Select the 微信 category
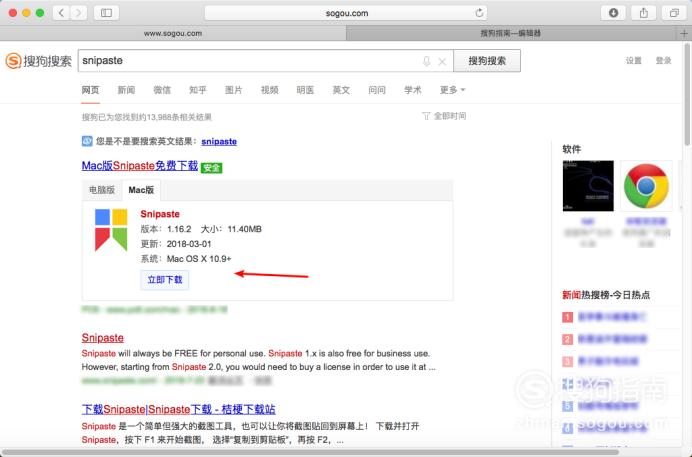The width and height of the screenshot is (692, 457). point(162,90)
